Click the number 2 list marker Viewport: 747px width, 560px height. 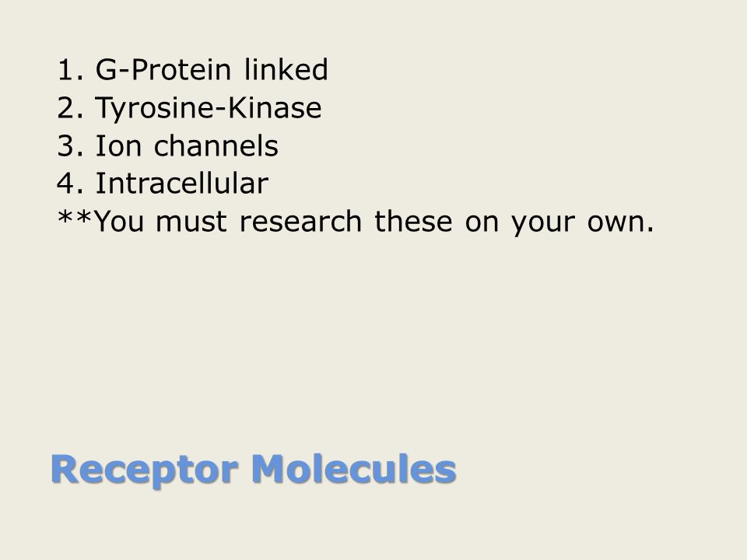71,108
